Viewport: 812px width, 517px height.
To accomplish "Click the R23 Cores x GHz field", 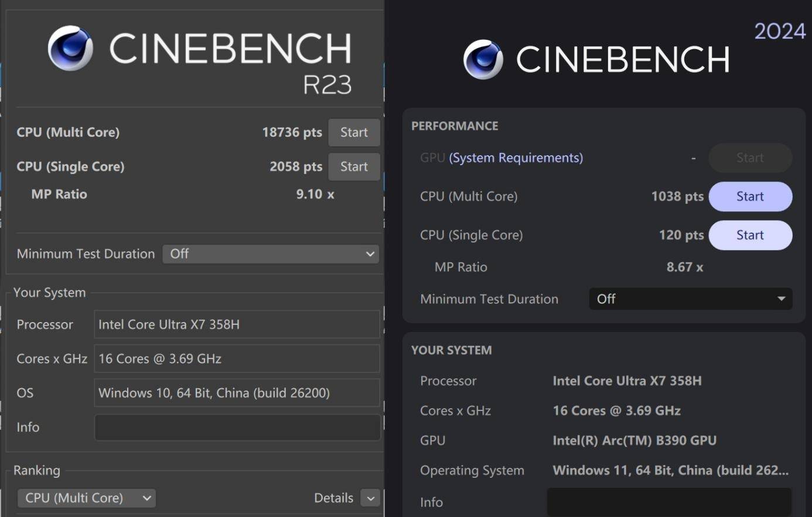I will (237, 358).
